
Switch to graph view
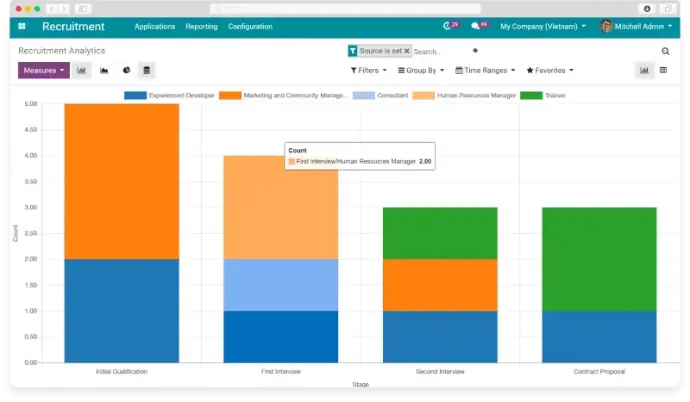(644, 70)
